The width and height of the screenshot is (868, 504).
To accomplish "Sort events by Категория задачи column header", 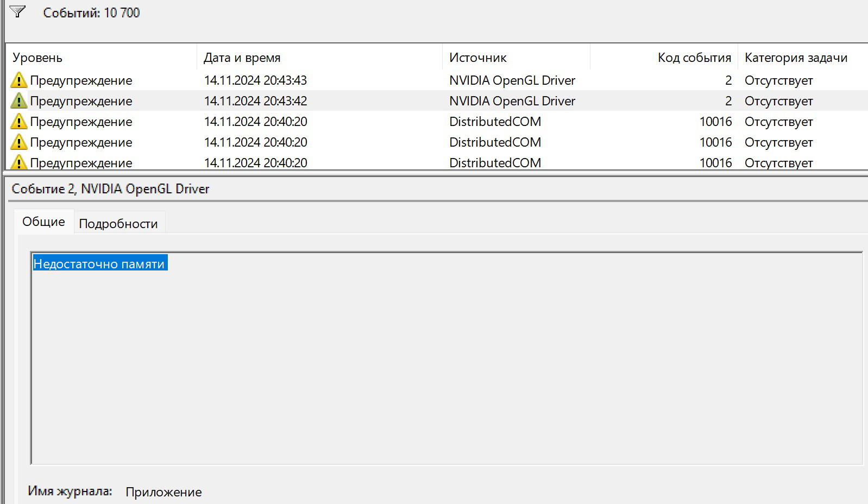I will (803, 58).
